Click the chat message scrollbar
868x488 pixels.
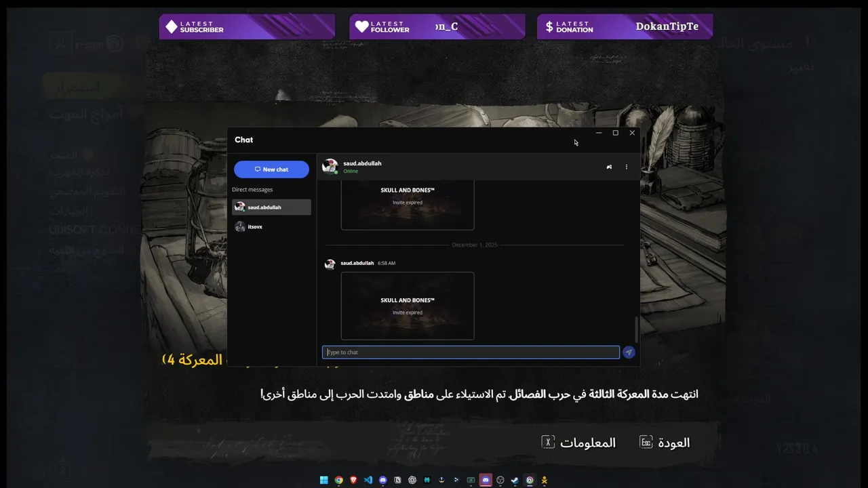pos(636,329)
